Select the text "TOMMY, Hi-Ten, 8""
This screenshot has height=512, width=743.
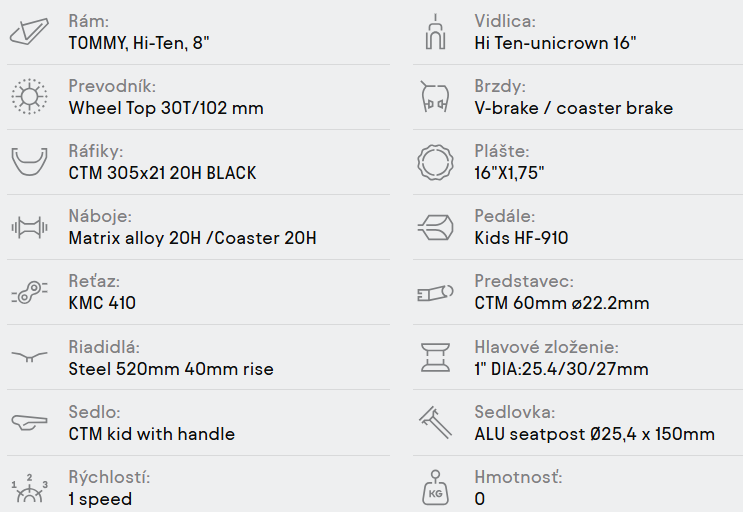tap(139, 43)
